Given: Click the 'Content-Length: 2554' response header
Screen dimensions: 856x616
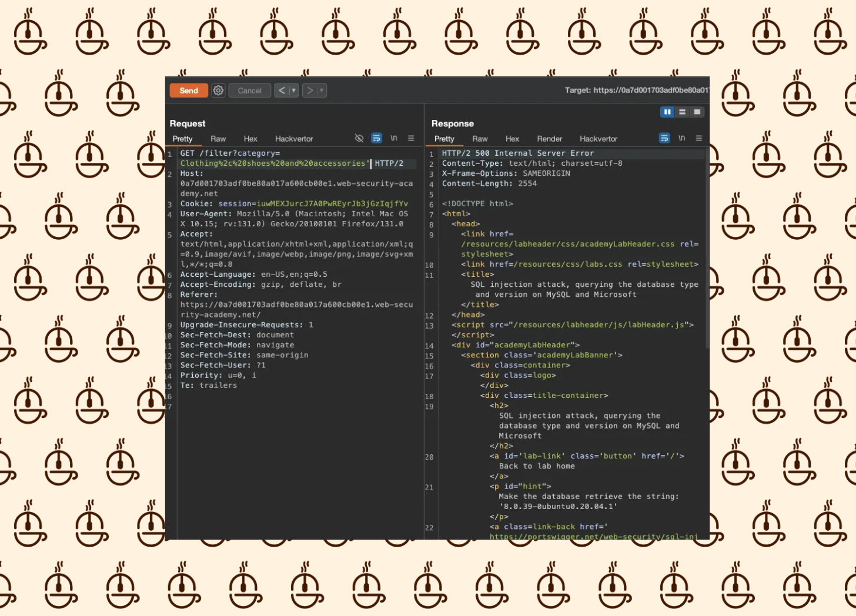Looking at the screenshot, I should pos(490,183).
